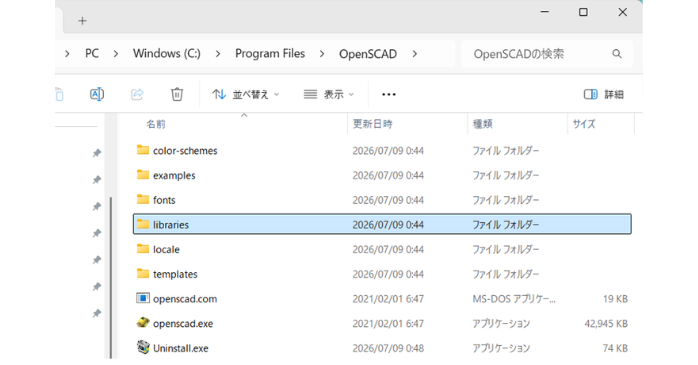
Task: Select the openscad.exe file name
Action: pos(183,324)
